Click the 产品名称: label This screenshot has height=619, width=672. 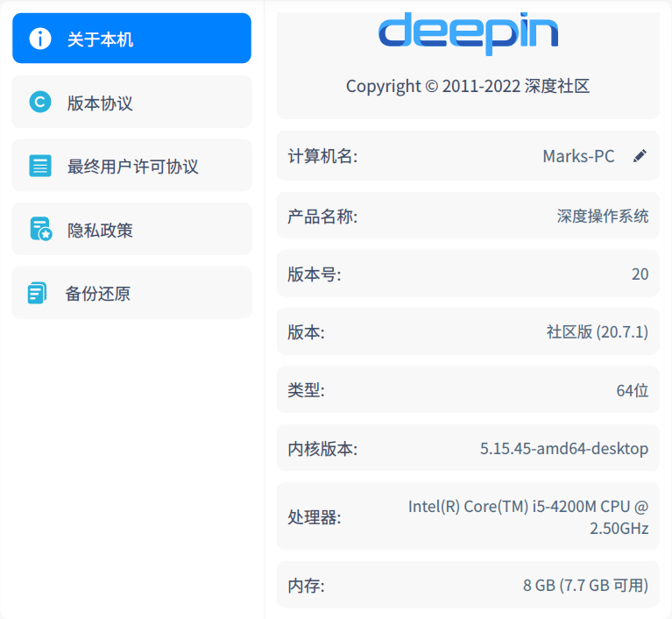[322, 217]
